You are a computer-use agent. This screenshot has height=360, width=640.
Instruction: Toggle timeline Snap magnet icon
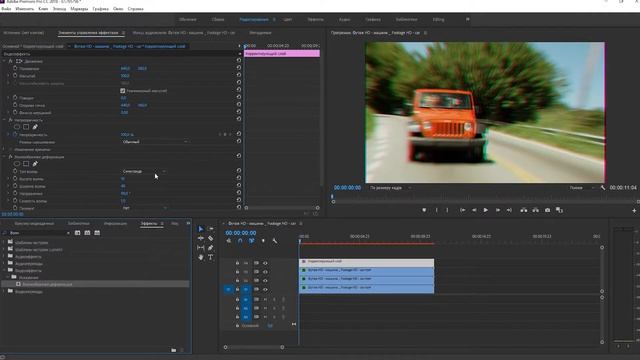pos(240,241)
